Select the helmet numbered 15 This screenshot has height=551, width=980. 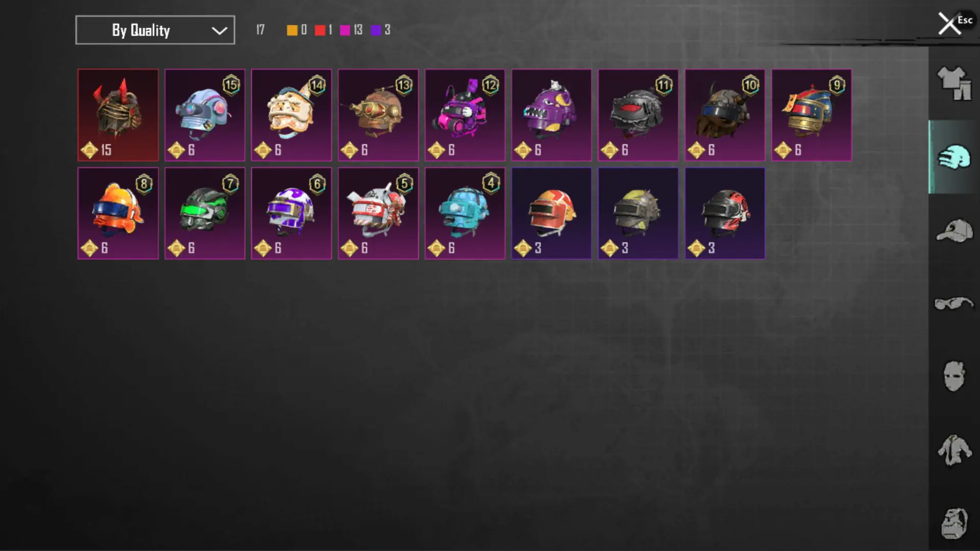click(x=205, y=115)
